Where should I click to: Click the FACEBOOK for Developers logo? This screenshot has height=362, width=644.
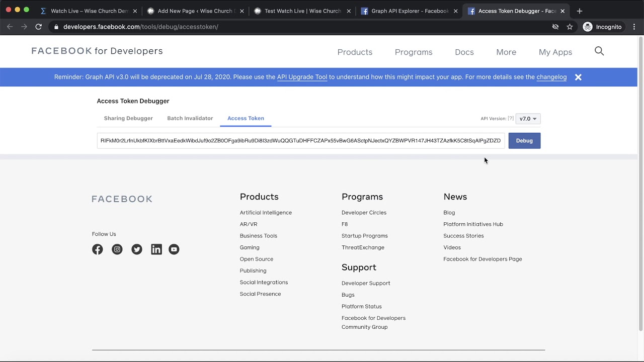pyautogui.click(x=97, y=51)
